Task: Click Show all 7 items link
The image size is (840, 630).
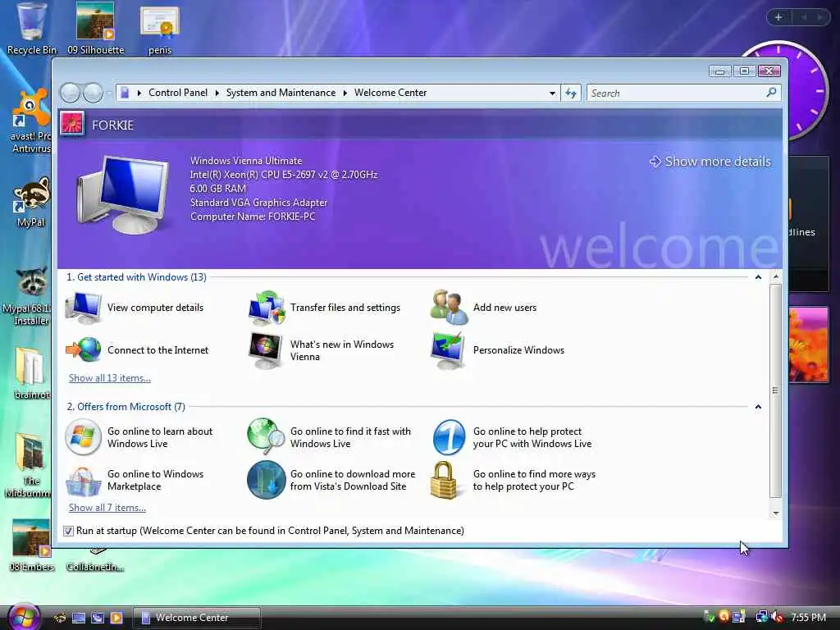Action: coord(107,507)
